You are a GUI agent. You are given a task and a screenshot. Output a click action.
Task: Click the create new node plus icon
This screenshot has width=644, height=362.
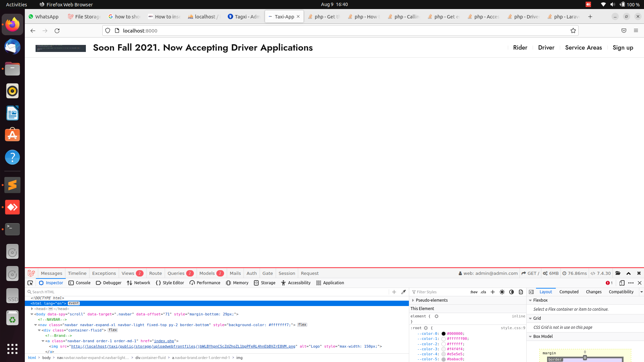(x=394, y=292)
